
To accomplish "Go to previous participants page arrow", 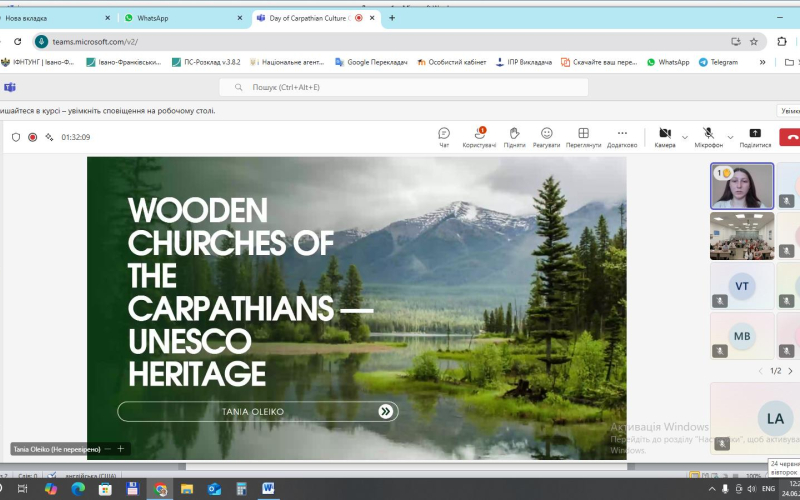I will (x=760, y=371).
